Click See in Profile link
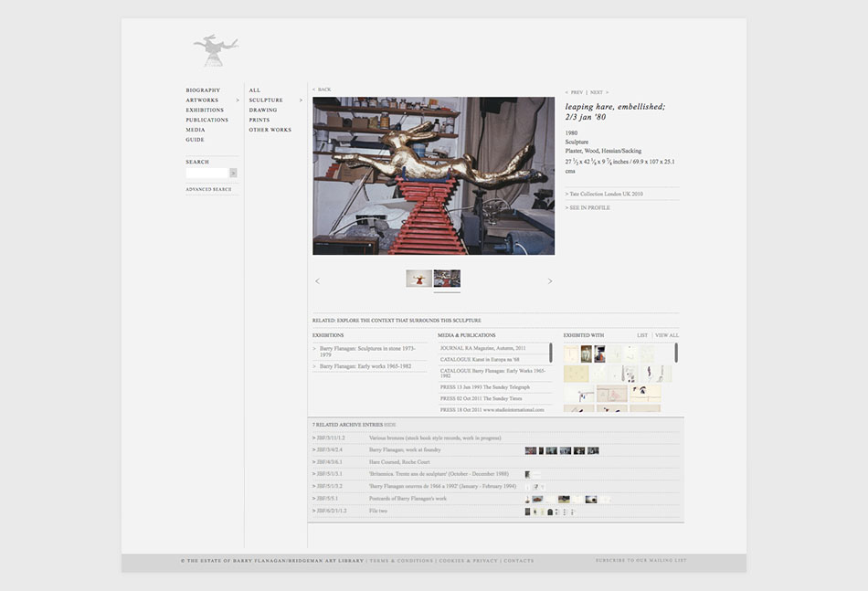The image size is (868, 591). click(x=587, y=208)
